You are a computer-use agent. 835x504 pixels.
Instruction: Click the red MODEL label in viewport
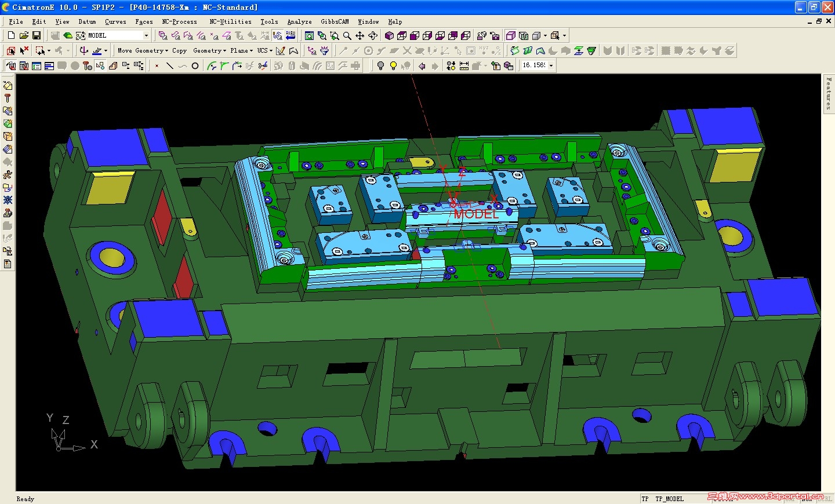coord(476,214)
